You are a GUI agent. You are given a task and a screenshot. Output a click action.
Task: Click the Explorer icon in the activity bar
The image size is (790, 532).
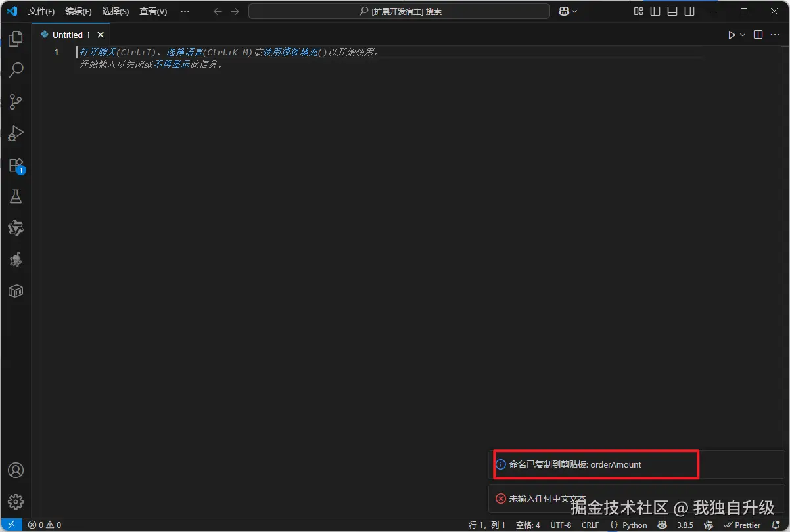point(16,38)
